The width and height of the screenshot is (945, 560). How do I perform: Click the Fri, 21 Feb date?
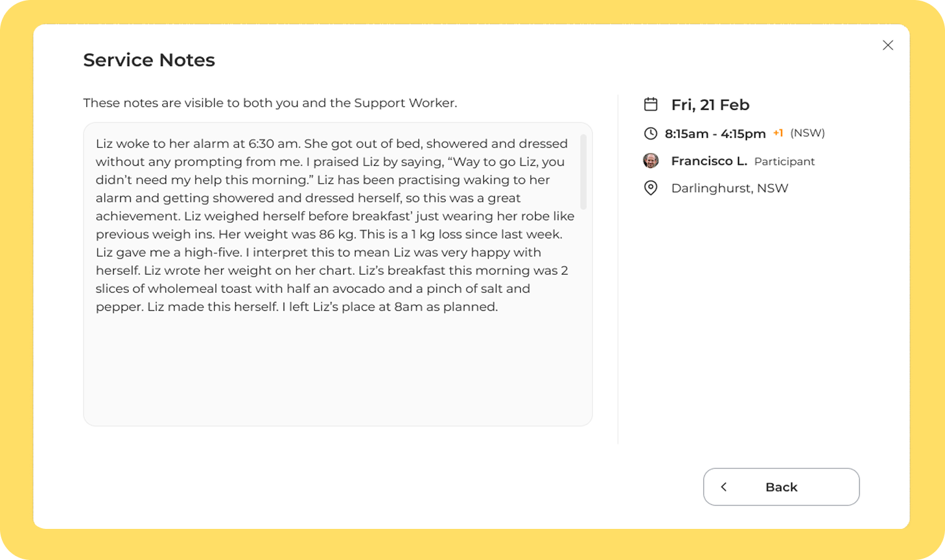pos(710,104)
